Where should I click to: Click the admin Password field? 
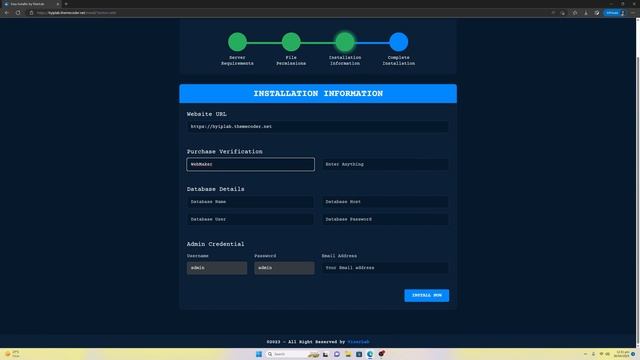pos(284,268)
